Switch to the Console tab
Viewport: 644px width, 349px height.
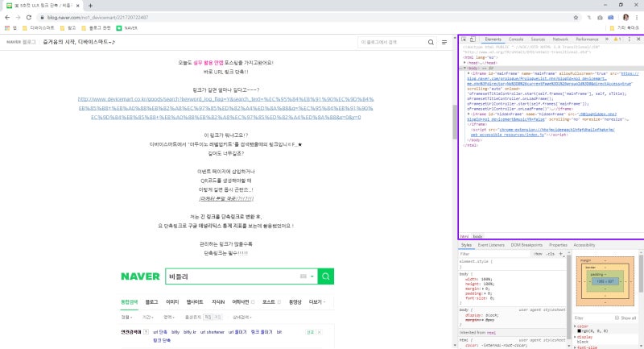(516, 39)
